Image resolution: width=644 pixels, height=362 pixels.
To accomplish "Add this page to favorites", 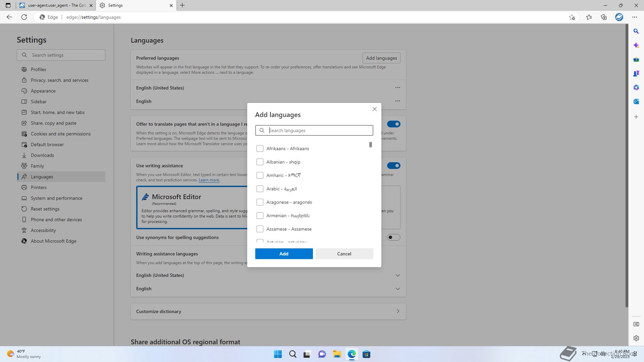I will [x=572, y=17].
